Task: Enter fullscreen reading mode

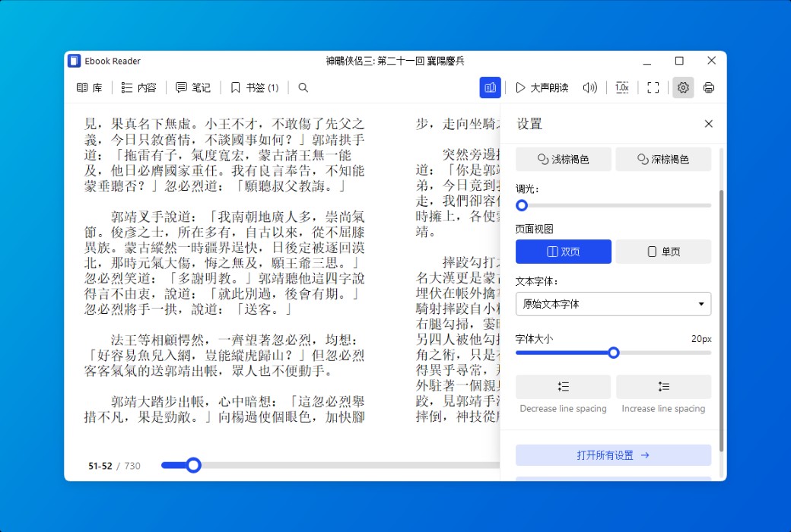Action: (653, 87)
